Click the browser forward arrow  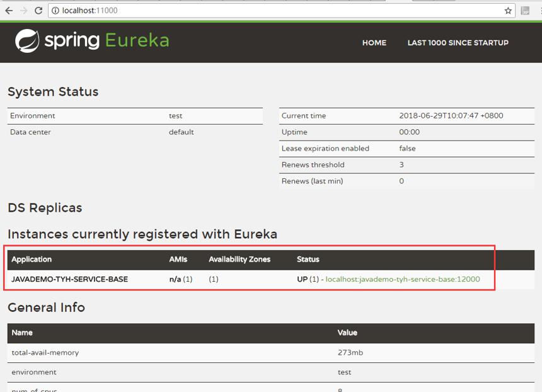[23, 11]
